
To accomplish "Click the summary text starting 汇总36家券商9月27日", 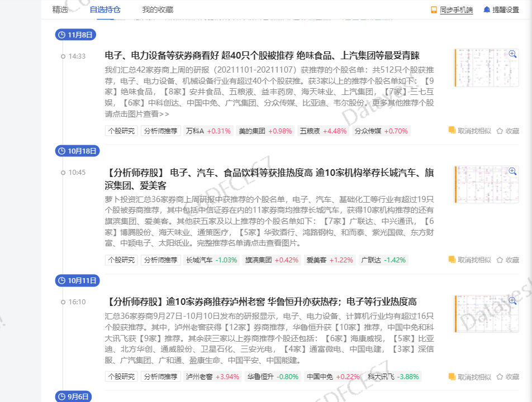I will [x=269, y=338].
